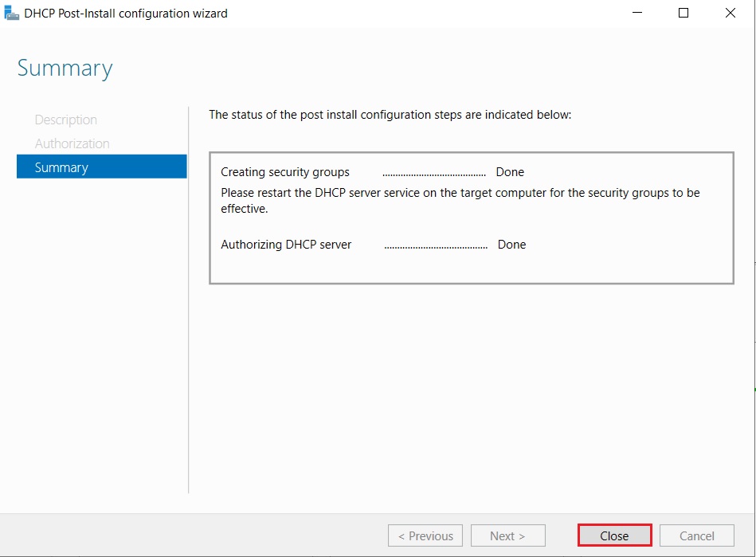Click the Close button outlined in red
The height and width of the screenshot is (557, 756).
(x=614, y=535)
